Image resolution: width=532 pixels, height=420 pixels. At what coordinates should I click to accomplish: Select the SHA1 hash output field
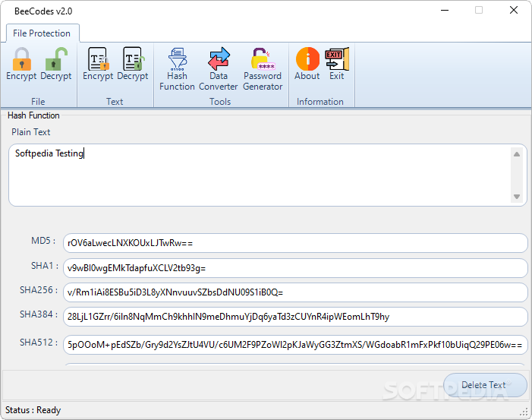pyautogui.click(x=295, y=268)
